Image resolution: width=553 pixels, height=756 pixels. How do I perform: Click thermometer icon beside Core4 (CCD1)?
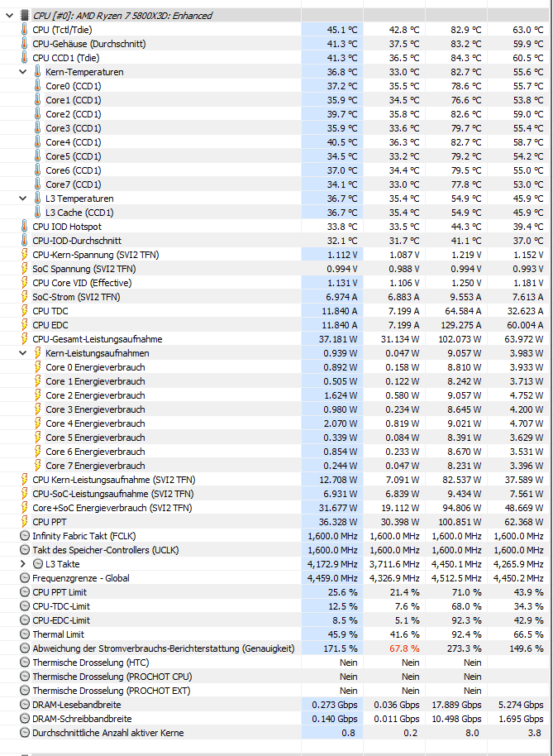point(37,142)
